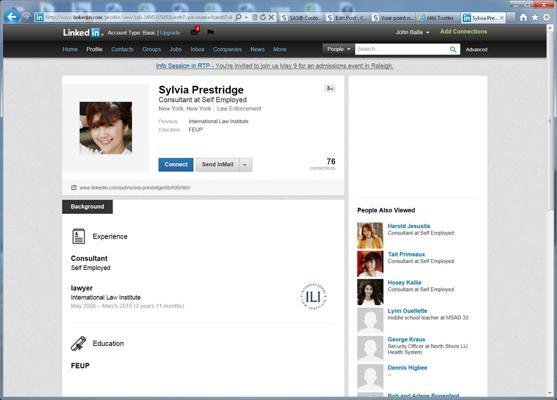This screenshot has height=400, width=557.
Task: Open the browser Tools gear icon
Action: pos(547,17)
